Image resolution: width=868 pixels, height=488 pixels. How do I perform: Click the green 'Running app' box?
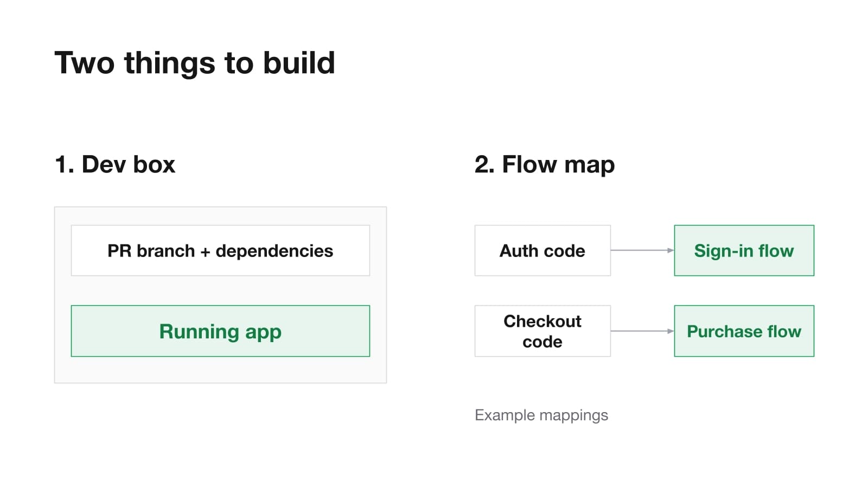pyautogui.click(x=220, y=331)
